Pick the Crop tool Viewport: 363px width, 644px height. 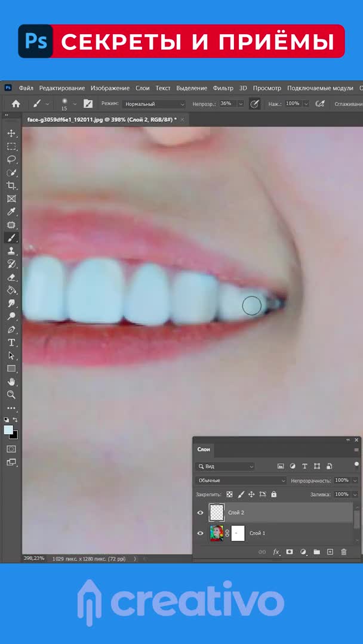click(x=11, y=185)
